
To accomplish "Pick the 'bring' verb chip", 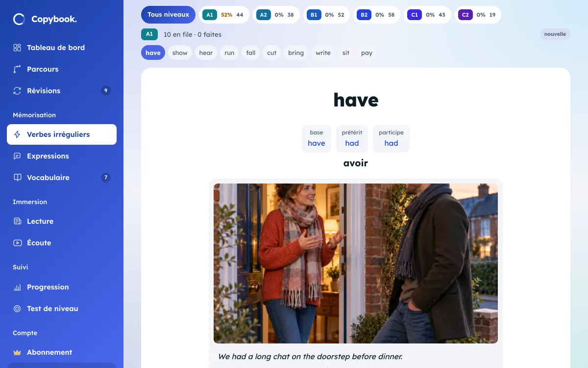I will [296, 53].
